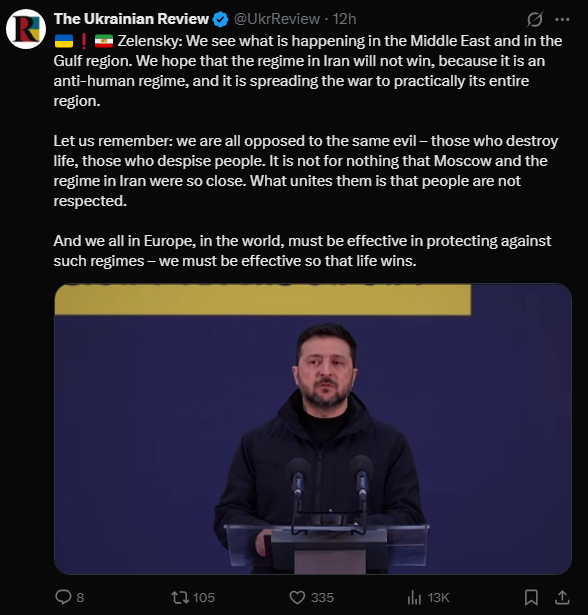The image size is (588, 615).
Task: View post analytics bar chart icon
Action: coord(414,597)
